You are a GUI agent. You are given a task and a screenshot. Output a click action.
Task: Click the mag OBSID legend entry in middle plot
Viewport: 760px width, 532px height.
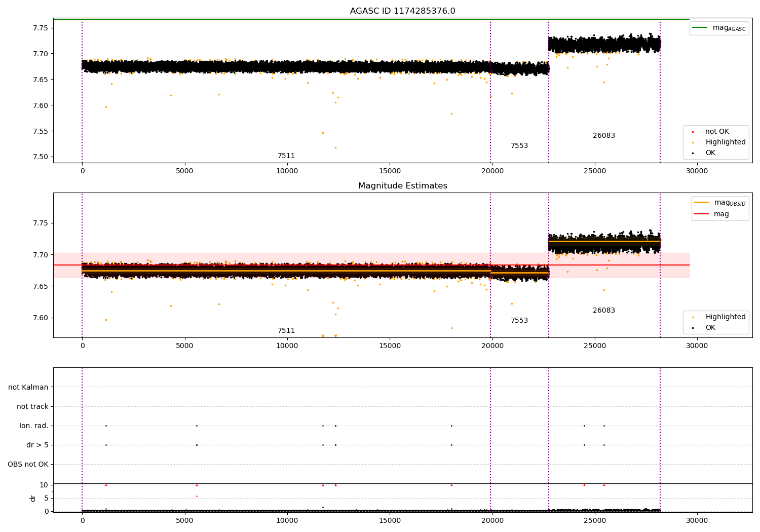point(719,203)
